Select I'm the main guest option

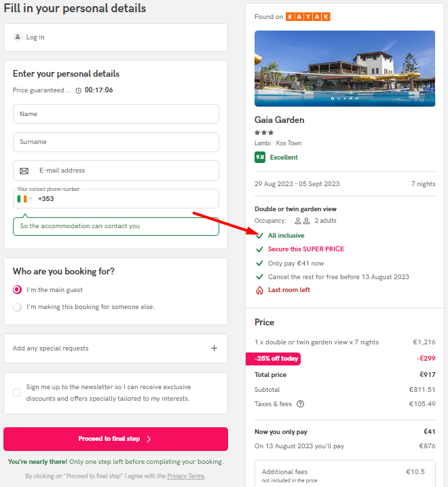tap(18, 290)
